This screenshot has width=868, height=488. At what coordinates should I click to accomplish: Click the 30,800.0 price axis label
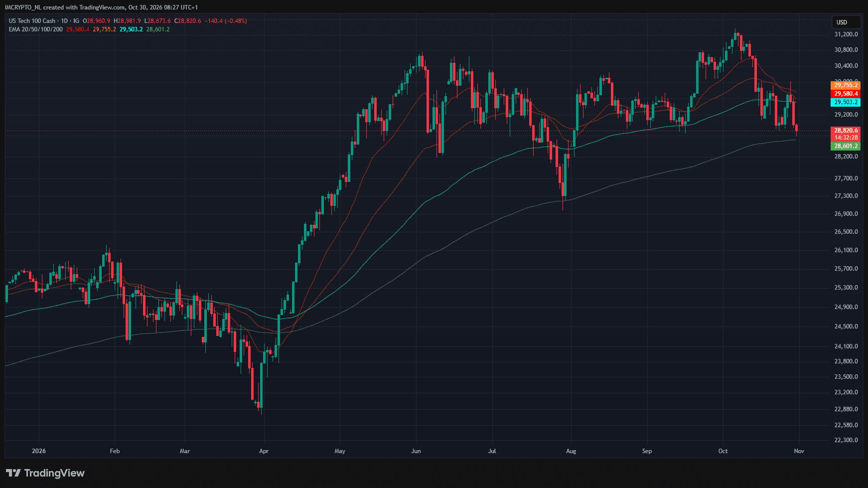click(x=846, y=50)
